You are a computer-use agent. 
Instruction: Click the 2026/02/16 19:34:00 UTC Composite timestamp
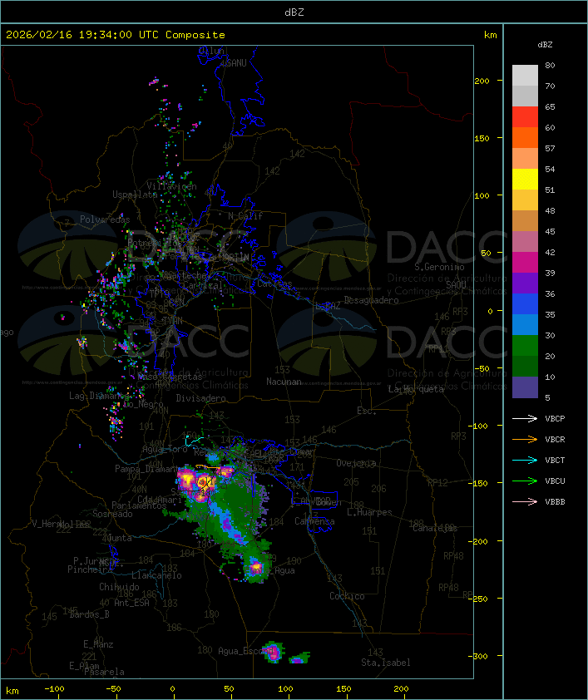pyautogui.click(x=116, y=35)
